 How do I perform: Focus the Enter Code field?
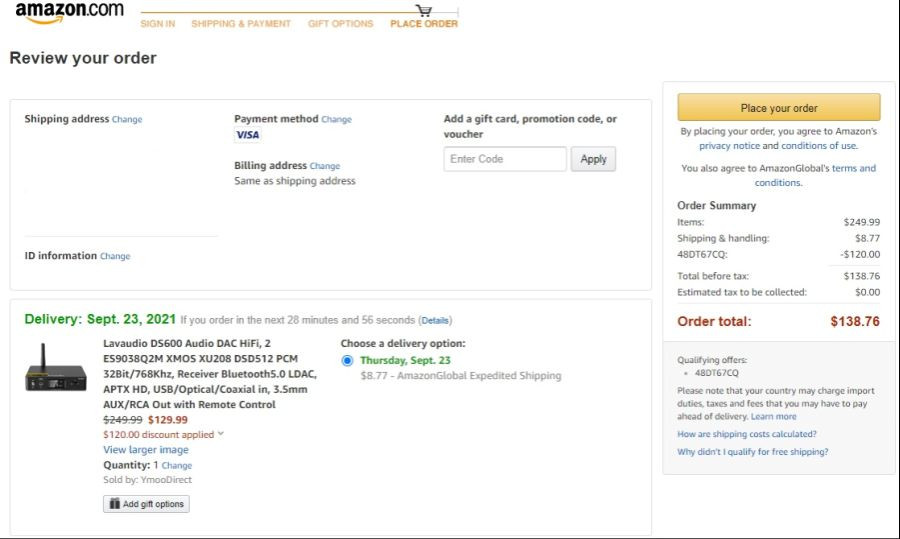point(505,159)
